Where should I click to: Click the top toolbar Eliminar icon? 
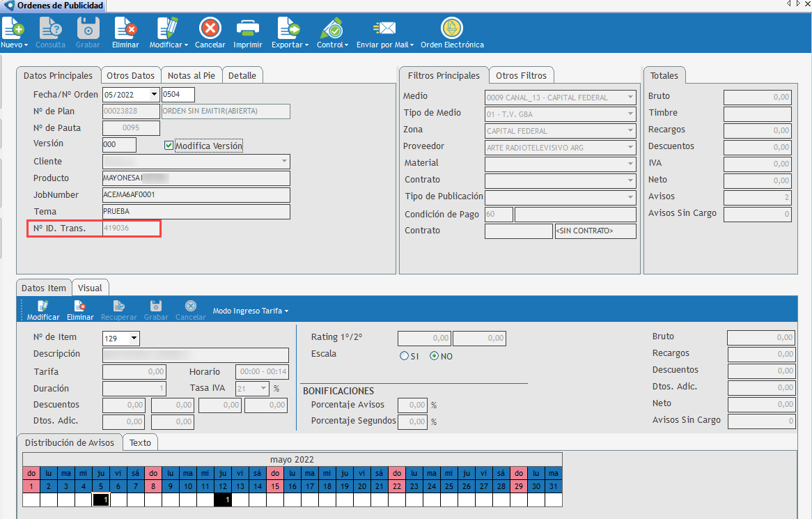click(125, 29)
